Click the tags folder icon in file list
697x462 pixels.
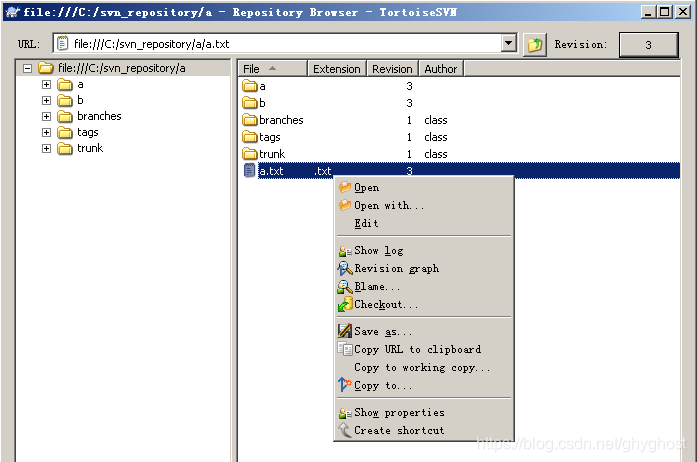250,137
